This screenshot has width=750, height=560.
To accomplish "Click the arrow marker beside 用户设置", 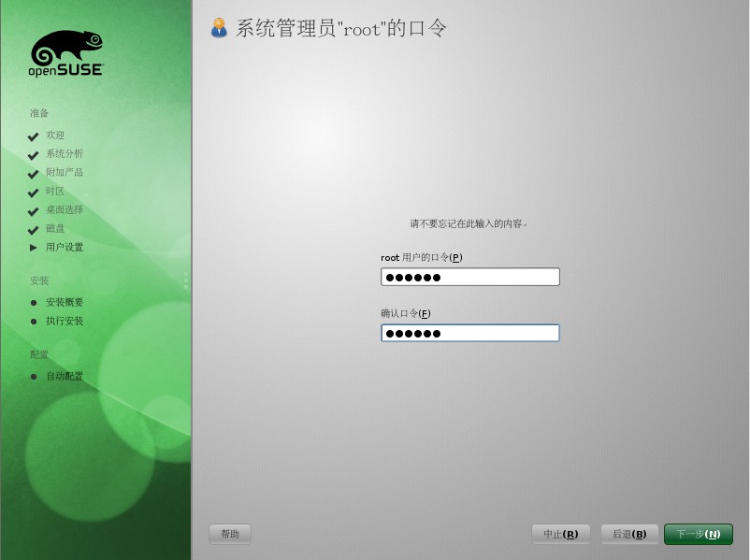I will point(33,248).
